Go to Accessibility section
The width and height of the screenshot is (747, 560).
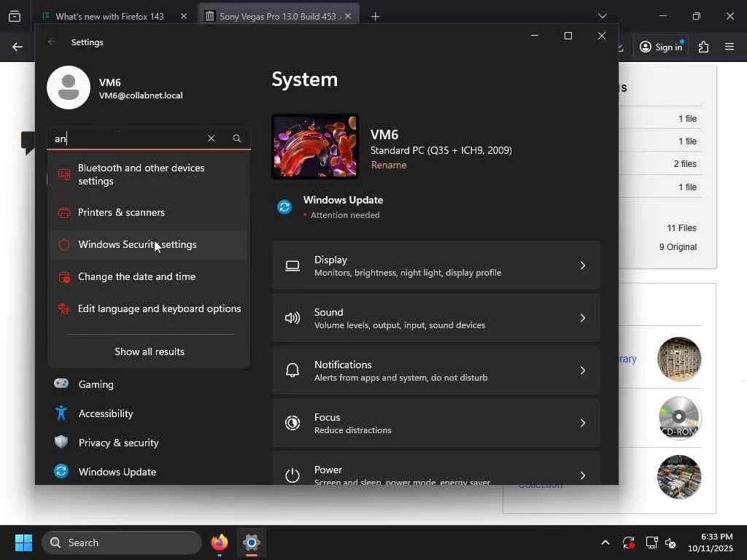tap(106, 413)
